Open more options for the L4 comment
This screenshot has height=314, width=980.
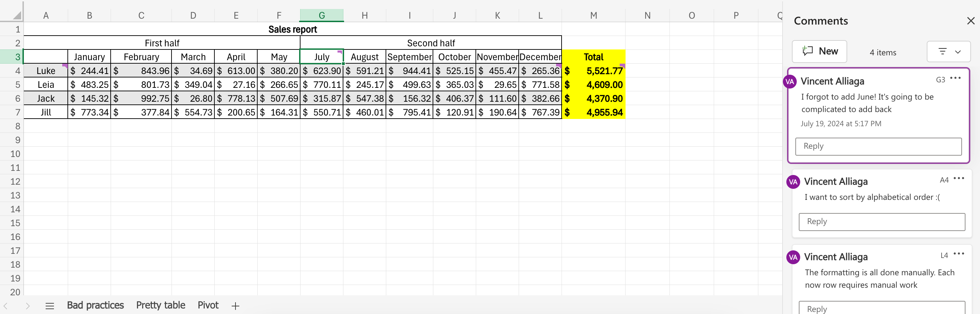tap(959, 253)
